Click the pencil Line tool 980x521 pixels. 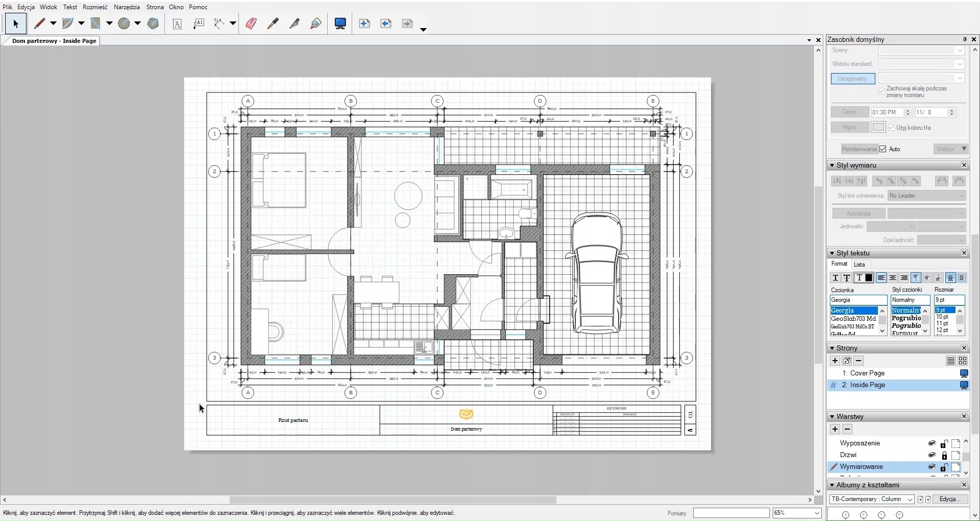[40, 23]
